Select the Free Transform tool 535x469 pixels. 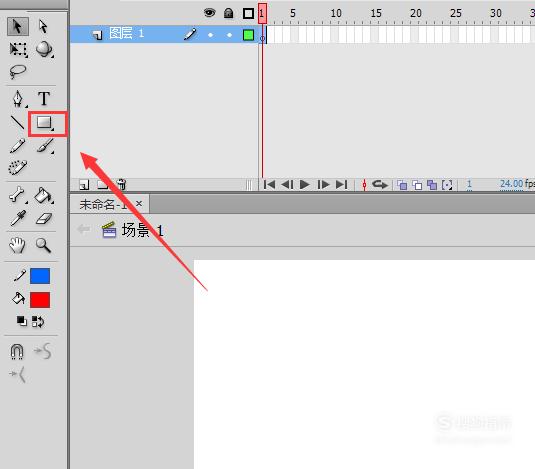(x=18, y=50)
